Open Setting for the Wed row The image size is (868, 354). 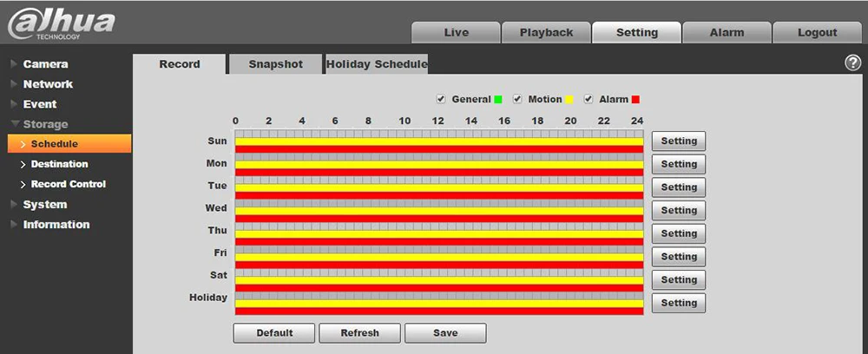click(x=679, y=211)
